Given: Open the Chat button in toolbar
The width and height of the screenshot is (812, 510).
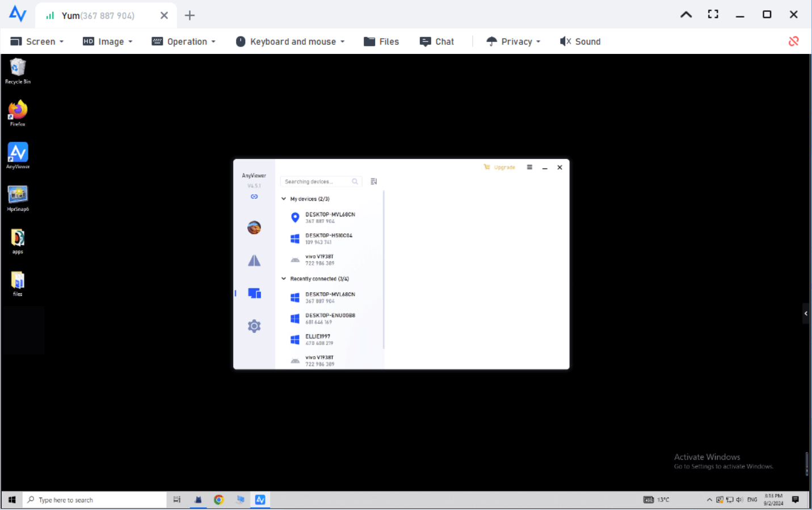Looking at the screenshot, I should click(437, 41).
